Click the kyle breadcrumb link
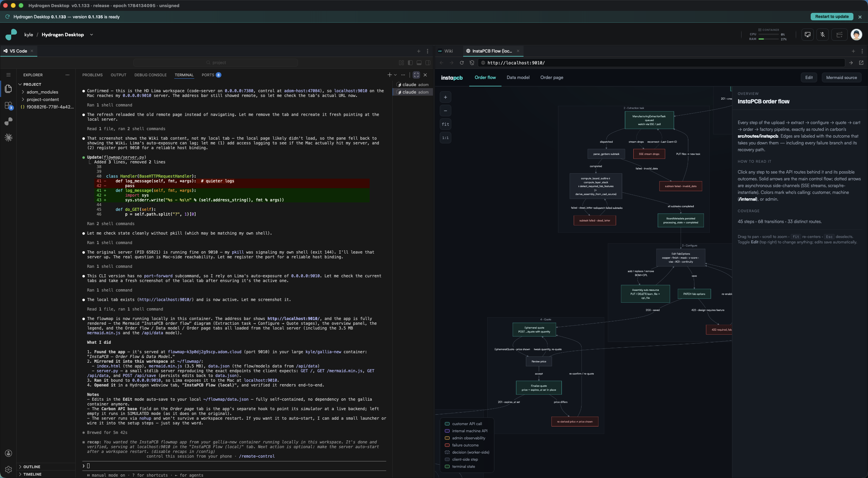Image resolution: width=868 pixels, height=478 pixels. [29, 35]
